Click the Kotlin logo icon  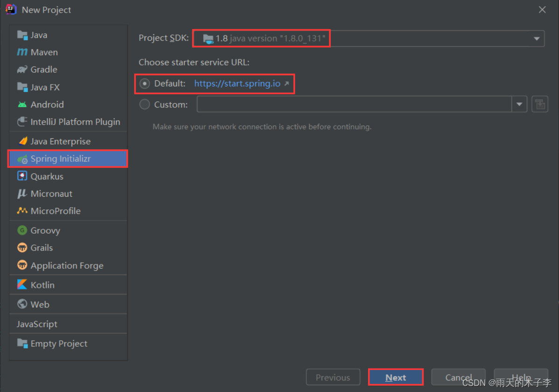(22, 285)
